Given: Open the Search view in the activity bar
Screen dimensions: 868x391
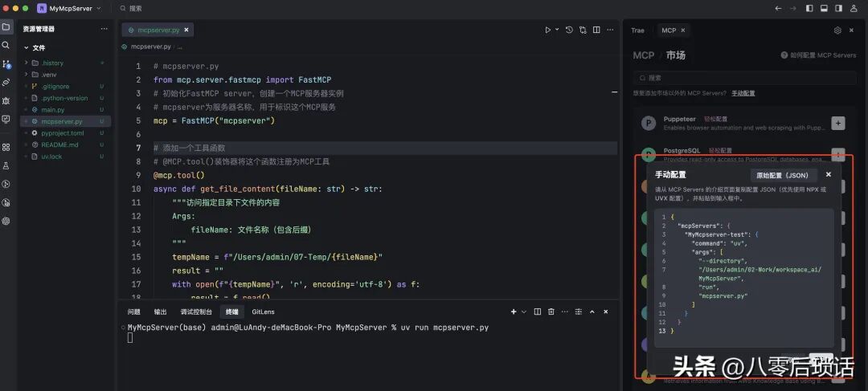Looking at the screenshot, I should click(6, 45).
